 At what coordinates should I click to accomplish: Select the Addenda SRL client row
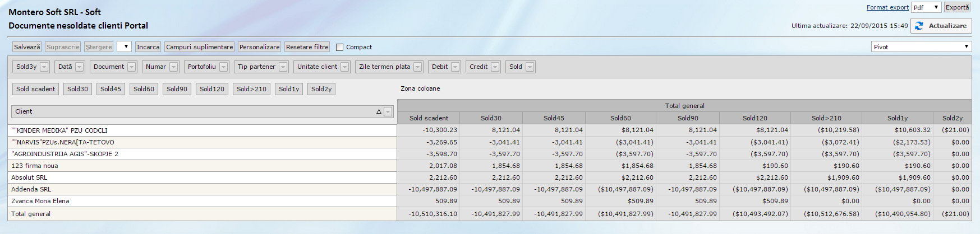(31, 189)
